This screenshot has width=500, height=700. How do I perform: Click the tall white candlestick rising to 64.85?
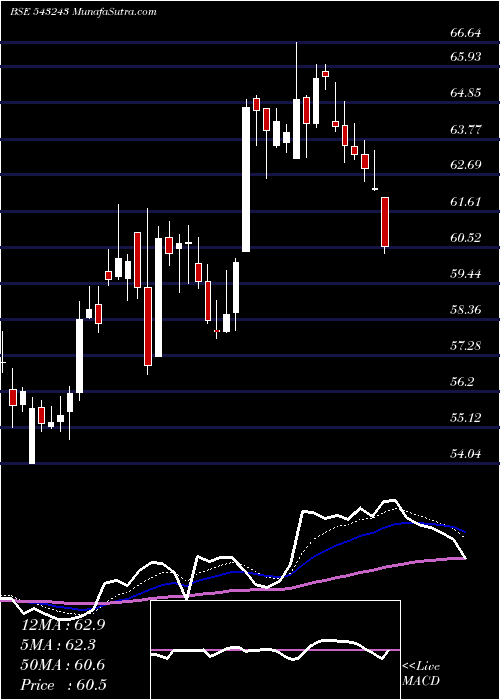click(246, 179)
